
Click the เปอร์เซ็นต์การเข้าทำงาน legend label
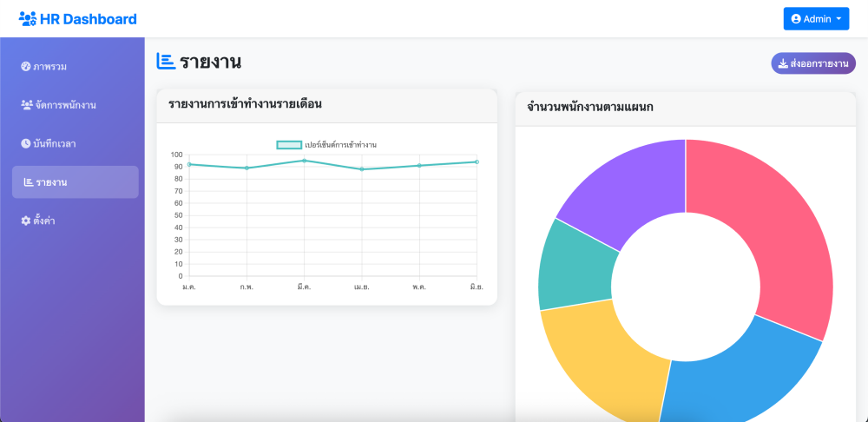[340, 145]
